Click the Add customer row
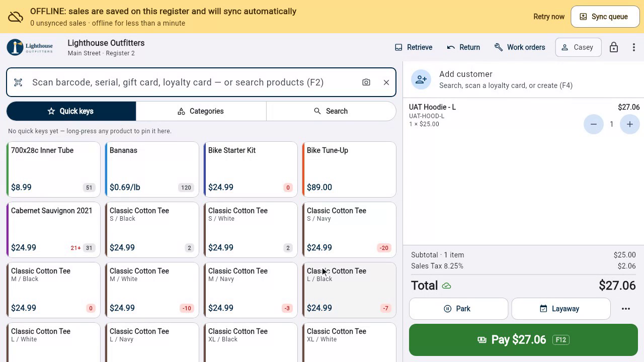The width and height of the screenshot is (644, 362). point(523,79)
